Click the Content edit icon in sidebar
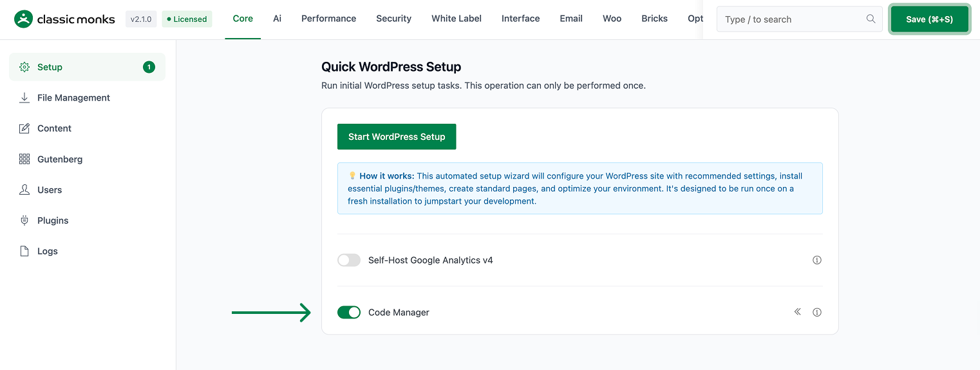Image resolution: width=980 pixels, height=370 pixels. coord(24,128)
